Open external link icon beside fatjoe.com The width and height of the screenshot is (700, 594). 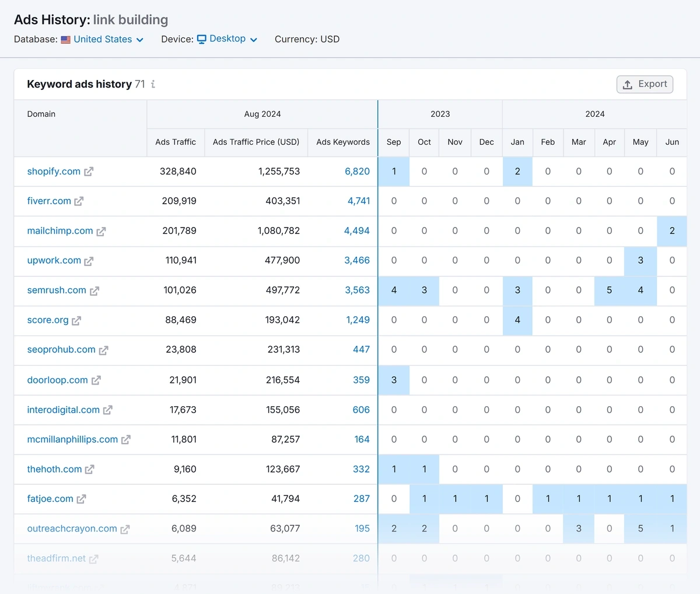pos(82,499)
